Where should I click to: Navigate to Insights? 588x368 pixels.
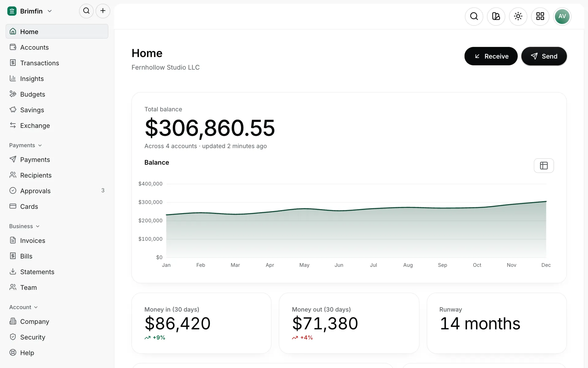[x=57, y=79]
